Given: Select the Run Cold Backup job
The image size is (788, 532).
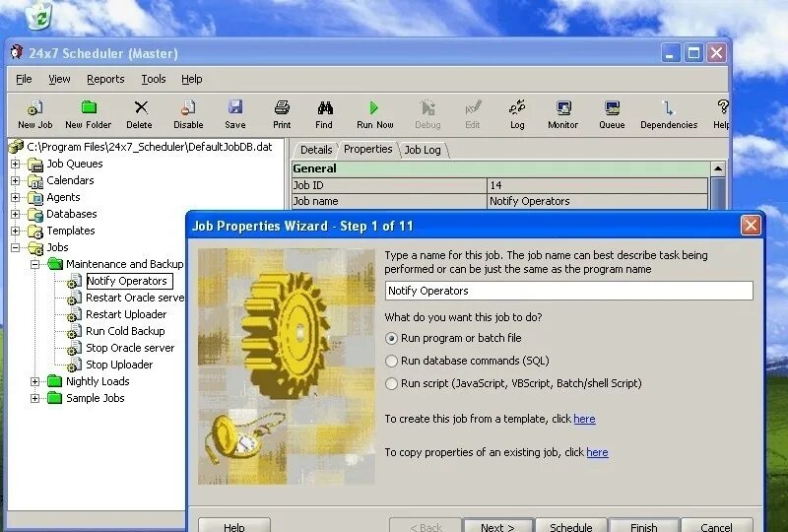Looking at the screenshot, I should 125,331.
